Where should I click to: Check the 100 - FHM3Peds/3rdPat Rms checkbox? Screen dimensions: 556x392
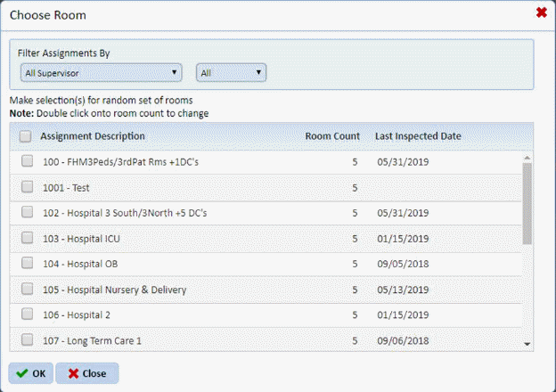(28, 162)
